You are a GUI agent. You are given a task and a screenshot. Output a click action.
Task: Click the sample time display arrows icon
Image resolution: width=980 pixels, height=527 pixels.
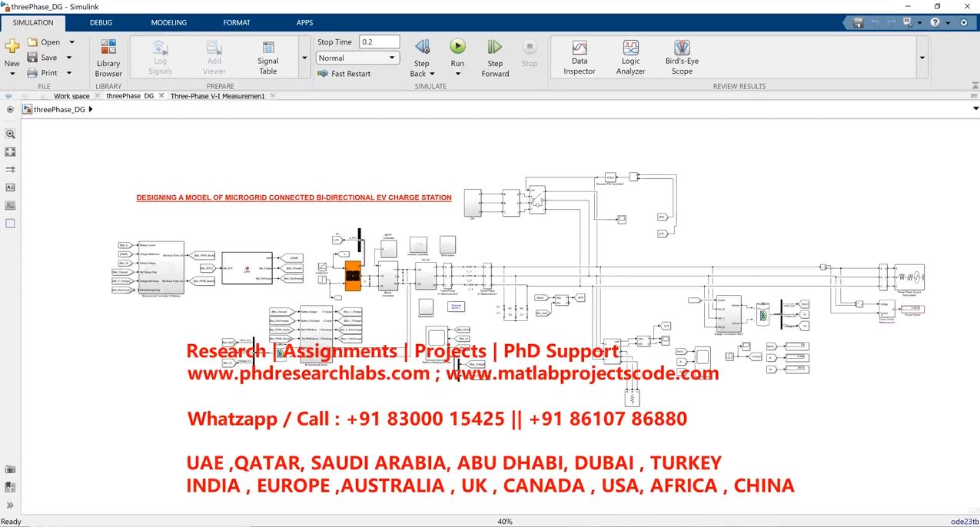click(10, 170)
